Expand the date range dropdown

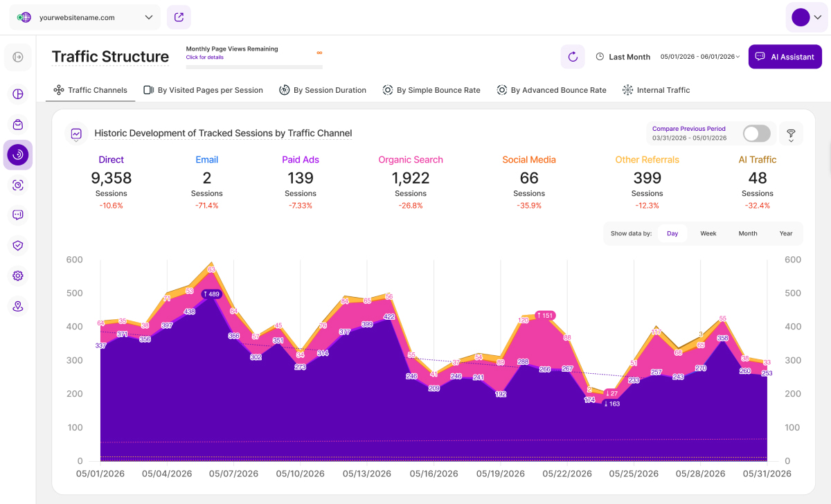pyautogui.click(x=700, y=57)
